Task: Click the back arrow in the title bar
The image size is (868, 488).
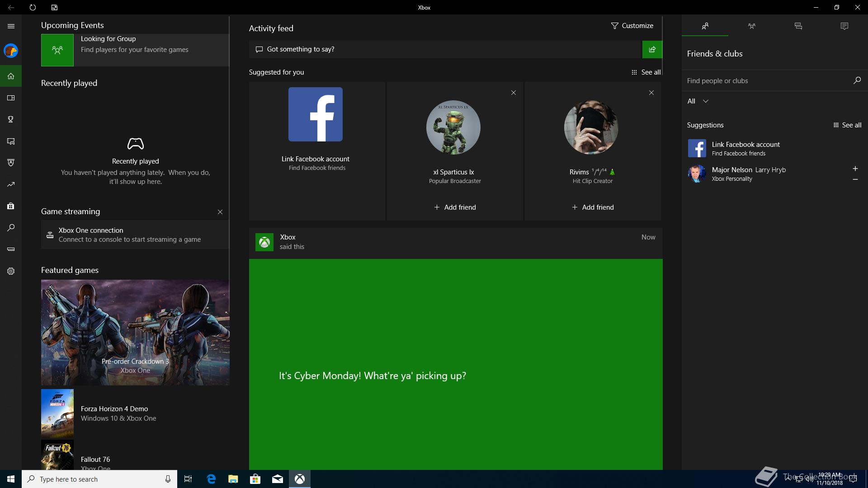Action: click(x=11, y=7)
